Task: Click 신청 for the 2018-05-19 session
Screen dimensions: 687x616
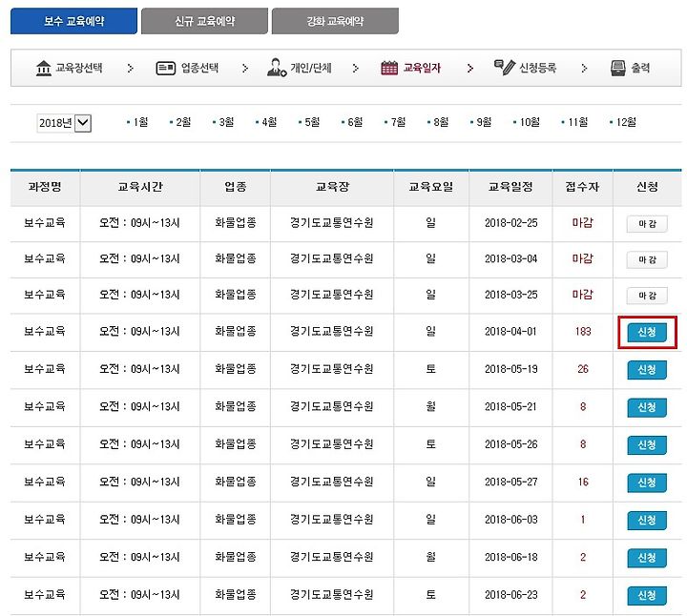Action: coord(647,370)
